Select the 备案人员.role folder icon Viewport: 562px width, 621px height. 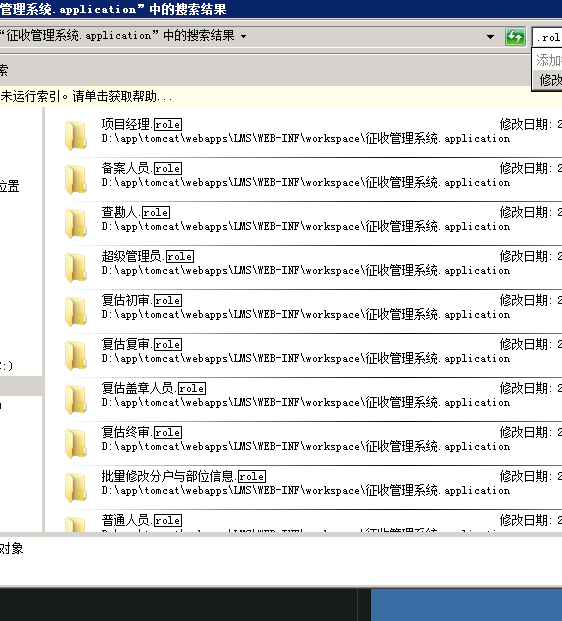click(76, 179)
